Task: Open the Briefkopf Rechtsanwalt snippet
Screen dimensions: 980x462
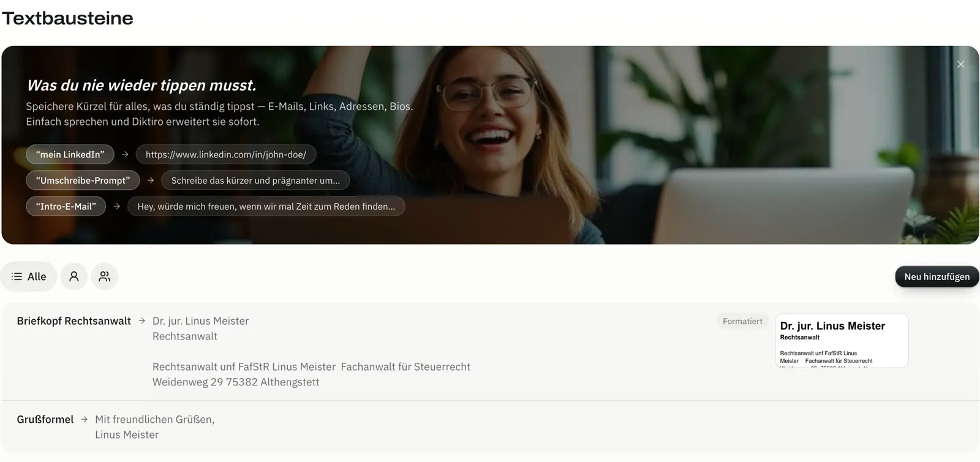Action: 490,352
